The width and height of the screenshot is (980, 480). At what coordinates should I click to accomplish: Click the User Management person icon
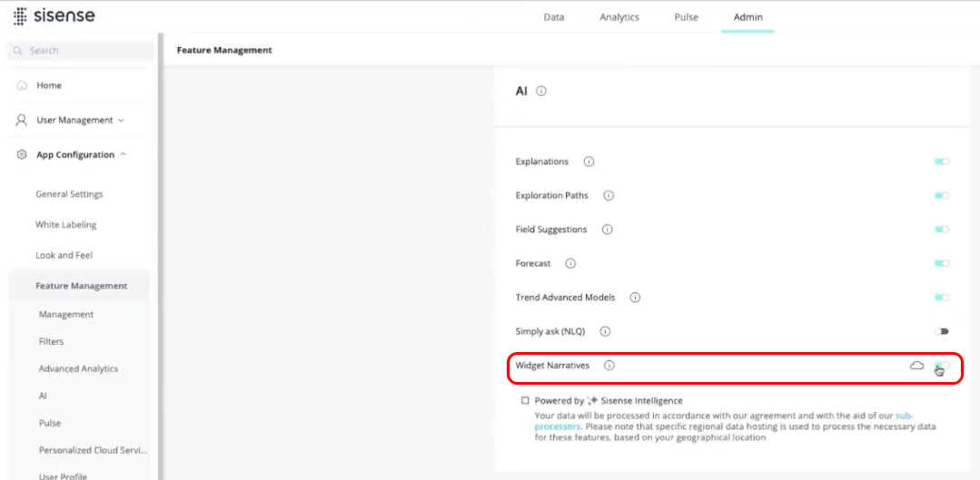click(x=22, y=120)
